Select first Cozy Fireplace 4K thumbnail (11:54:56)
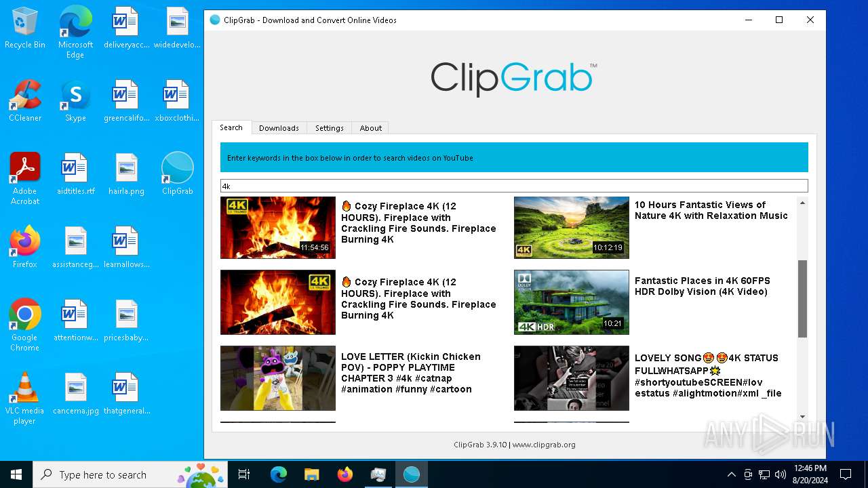Image resolution: width=868 pixels, height=488 pixels. [278, 228]
